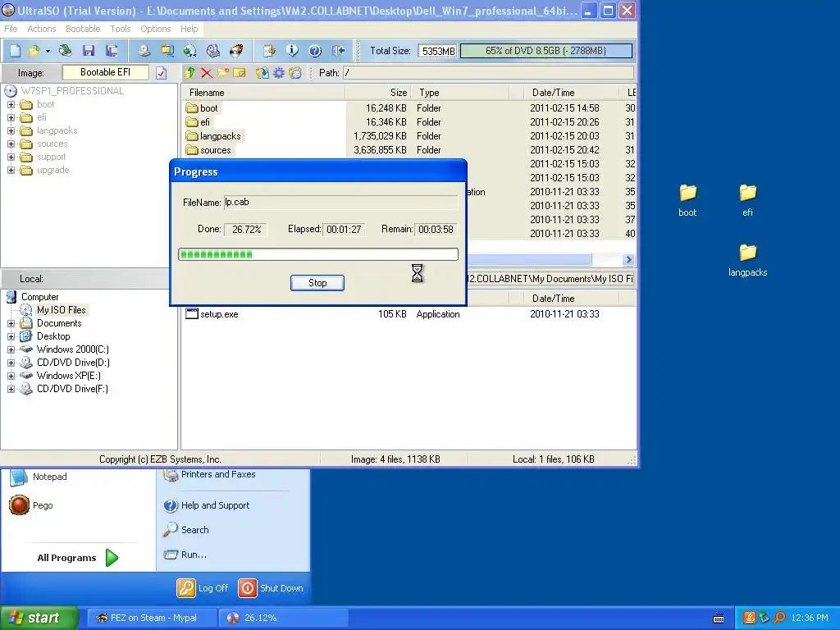Click the Burn CD/DVD Image flame icon

coord(236,51)
